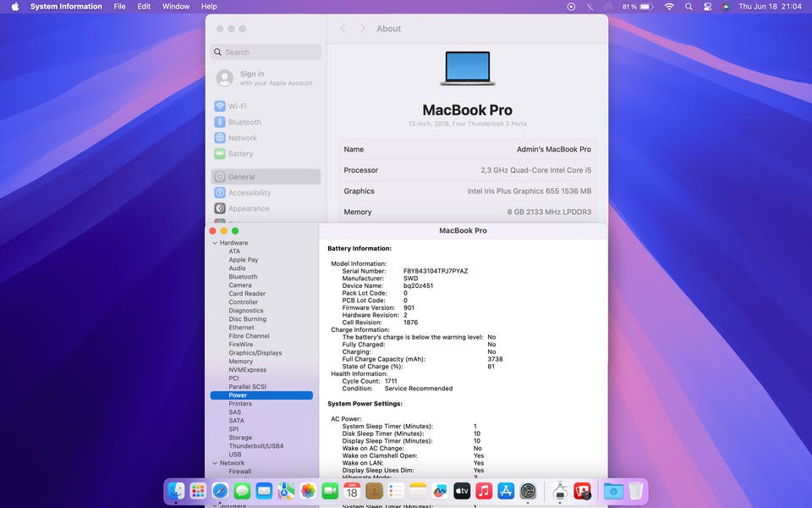Open Messages from the Dock
The image size is (812, 508).
242,490
